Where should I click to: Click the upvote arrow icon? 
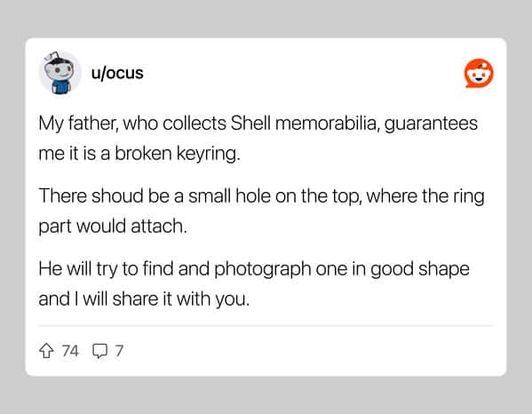46,351
